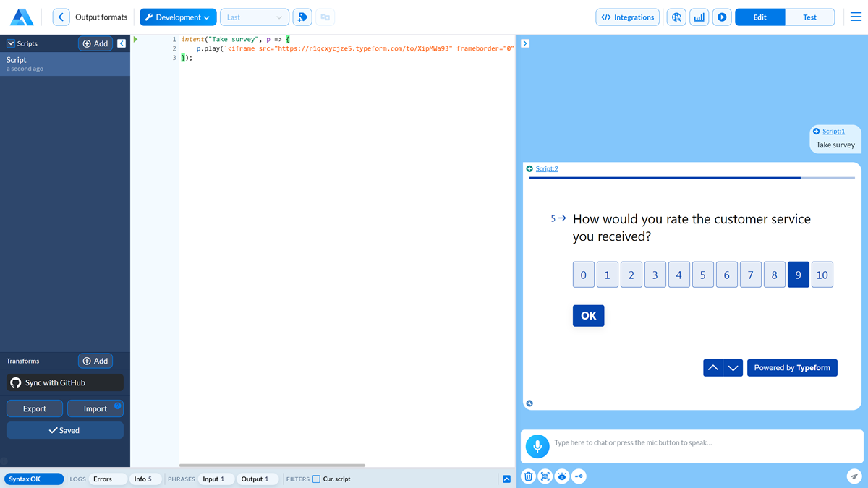Click the greyed compare versions icon

[325, 17]
